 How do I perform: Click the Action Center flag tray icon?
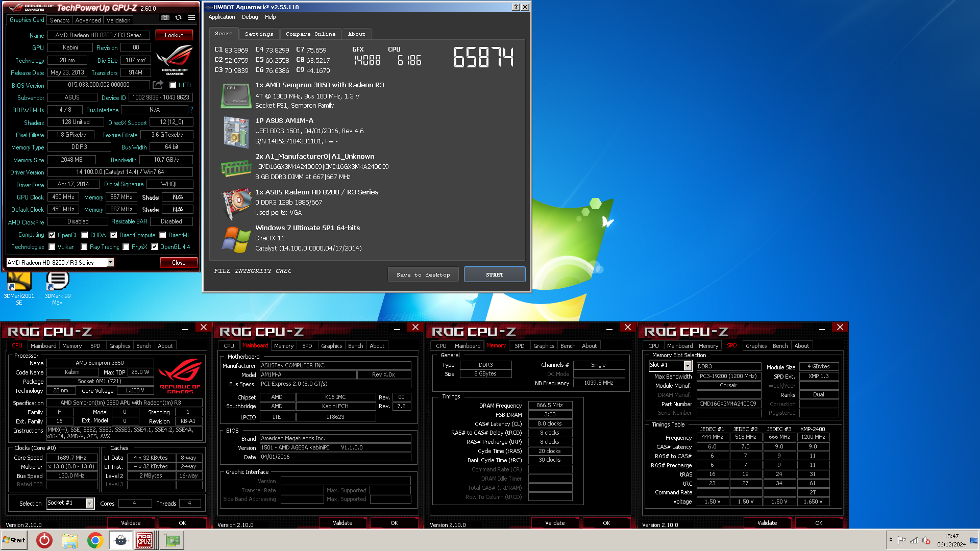(902, 540)
